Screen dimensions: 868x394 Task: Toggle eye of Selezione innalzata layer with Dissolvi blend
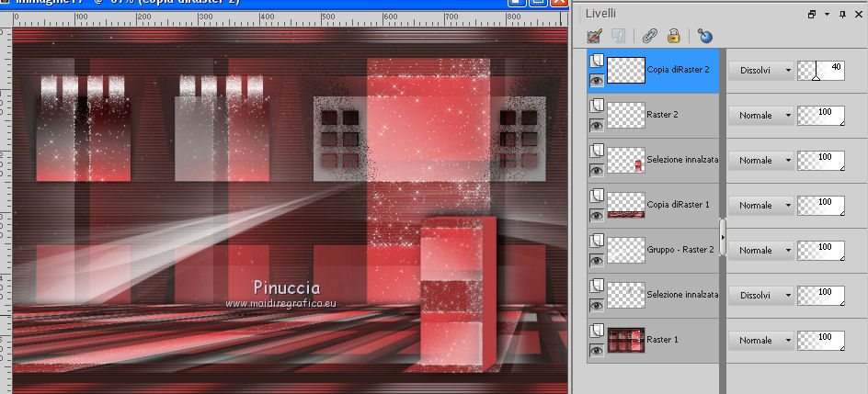pyautogui.click(x=597, y=306)
